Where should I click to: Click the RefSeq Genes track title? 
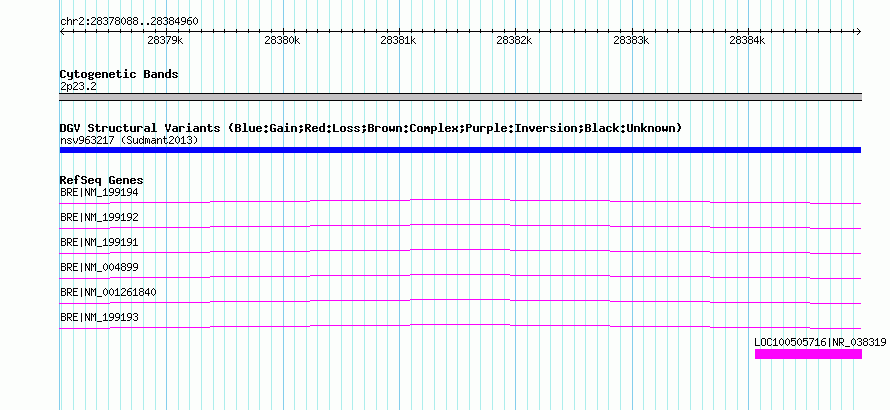pos(102,181)
